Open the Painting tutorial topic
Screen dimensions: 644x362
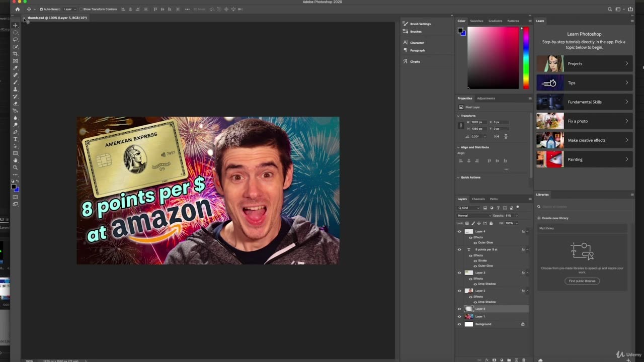click(584, 159)
